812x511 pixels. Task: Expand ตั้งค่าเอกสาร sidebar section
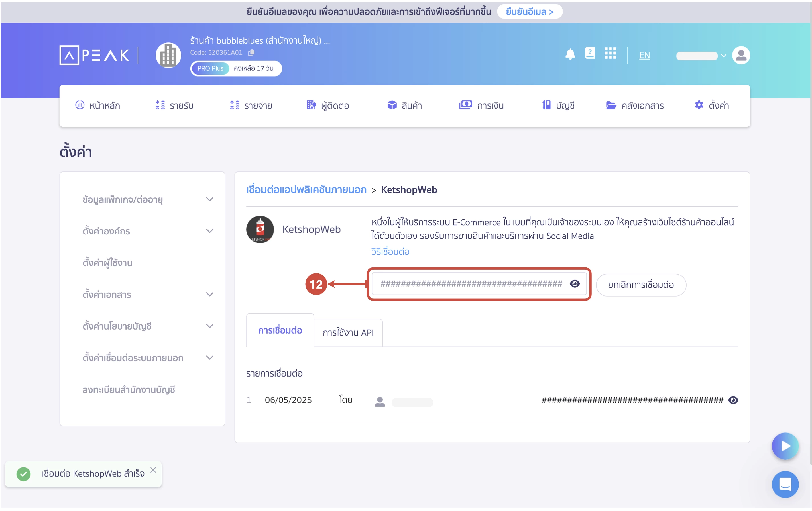click(x=209, y=295)
